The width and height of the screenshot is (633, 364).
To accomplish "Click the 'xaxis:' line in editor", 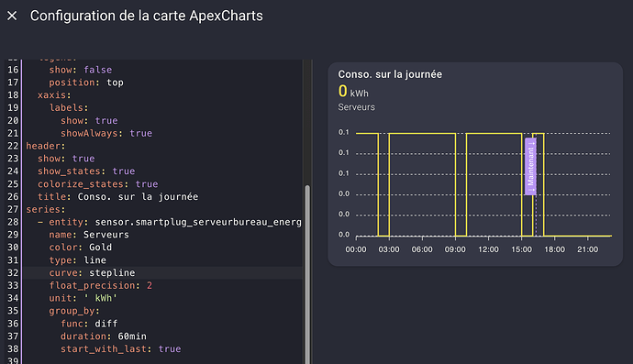I will pos(54,95).
